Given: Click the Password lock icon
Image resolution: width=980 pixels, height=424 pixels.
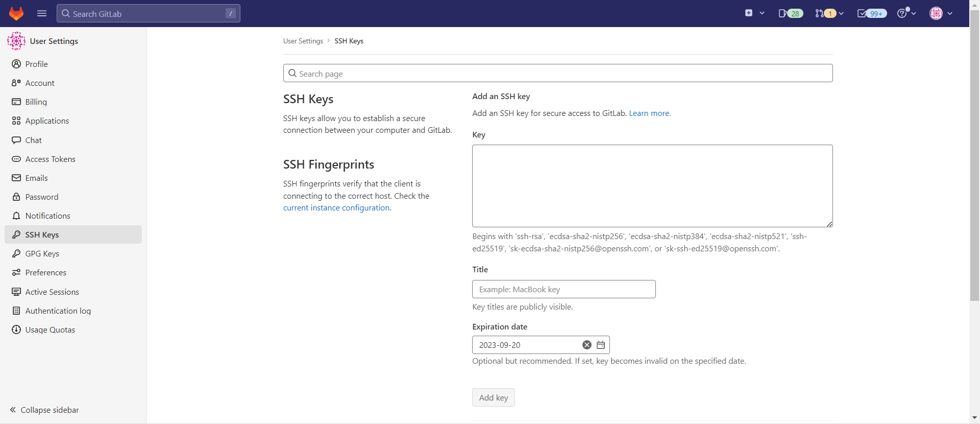Looking at the screenshot, I should pos(16,197).
